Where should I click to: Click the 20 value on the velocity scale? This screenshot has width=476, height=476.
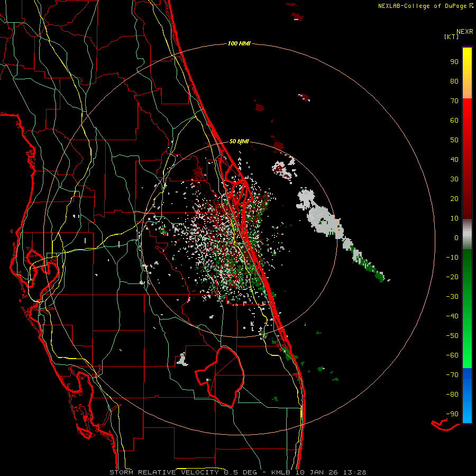pyautogui.click(x=454, y=198)
